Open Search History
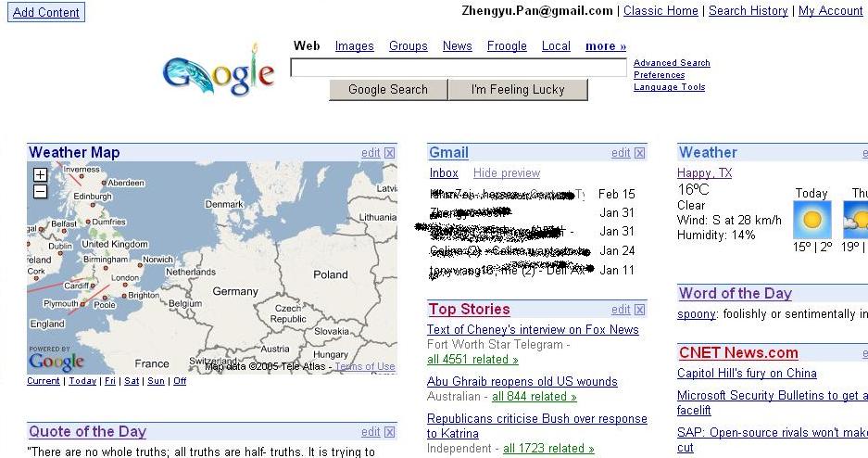Image resolution: width=868 pixels, height=458 pixels. point(748,11)
